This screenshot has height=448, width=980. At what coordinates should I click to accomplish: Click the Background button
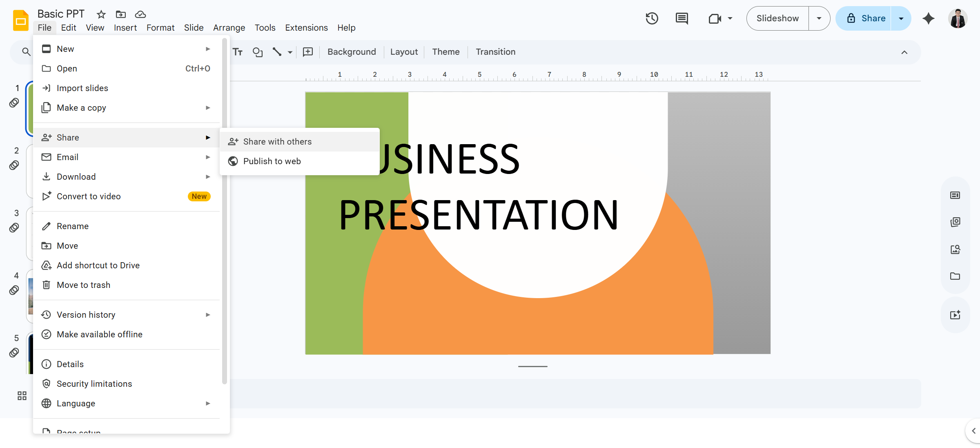pos(352,52)
